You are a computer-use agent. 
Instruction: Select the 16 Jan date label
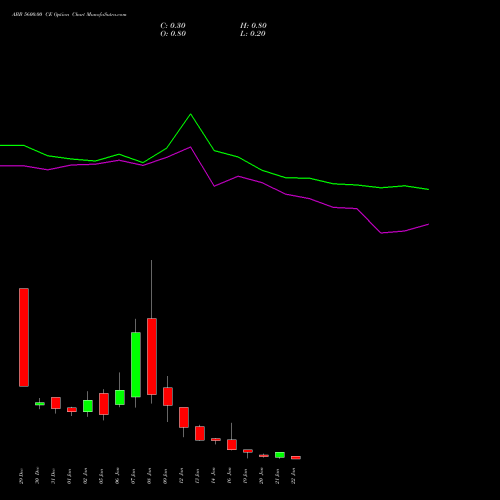tap(229, 476)
